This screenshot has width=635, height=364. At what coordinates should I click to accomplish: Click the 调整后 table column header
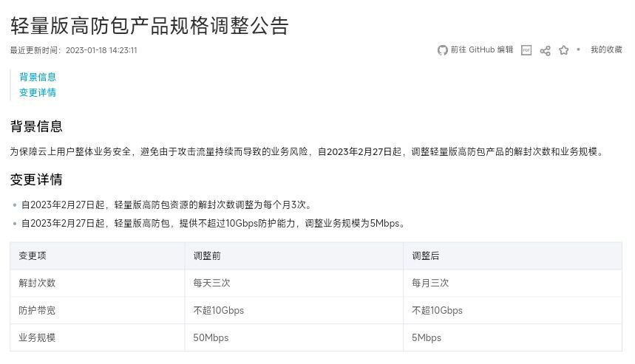tap(426, 255)
